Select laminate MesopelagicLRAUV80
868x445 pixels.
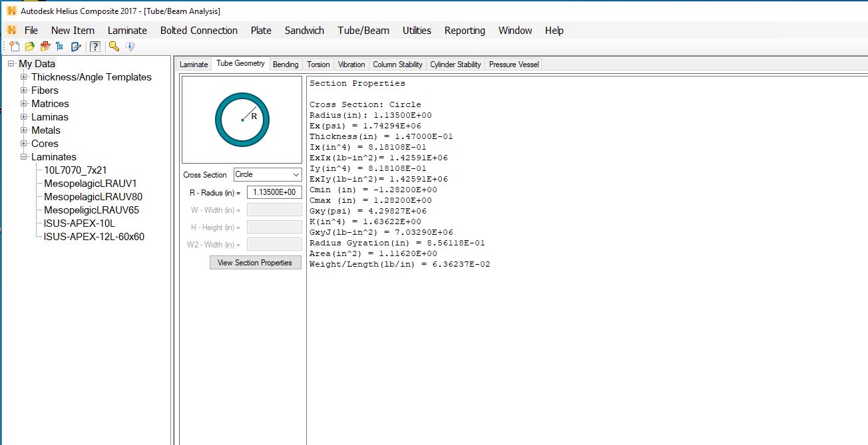coord(93,197)
